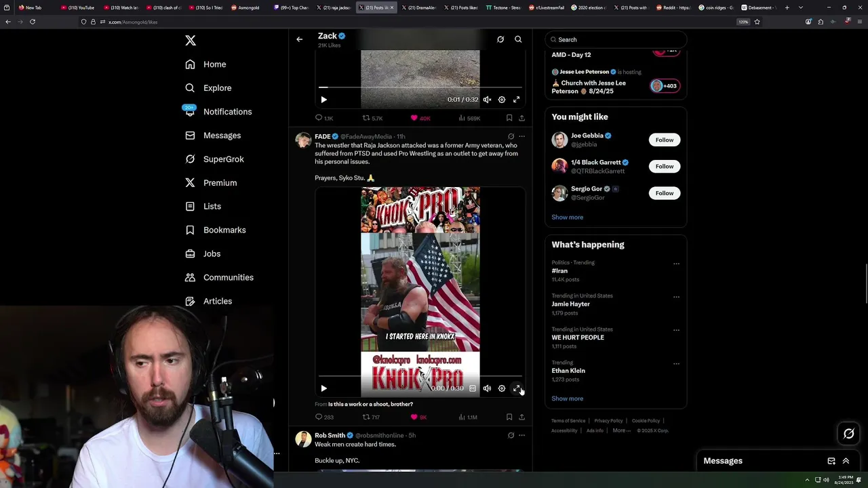Open Bookmarks in the sidebar
The width and height of the screenshot is (868, 488).
pyautogui.click(x=216, y=230)
